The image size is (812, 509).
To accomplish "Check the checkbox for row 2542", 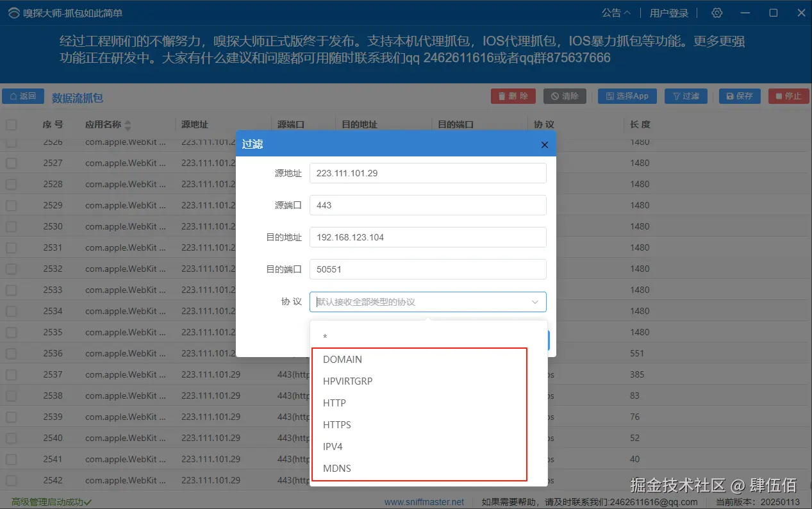I will 11,480.
